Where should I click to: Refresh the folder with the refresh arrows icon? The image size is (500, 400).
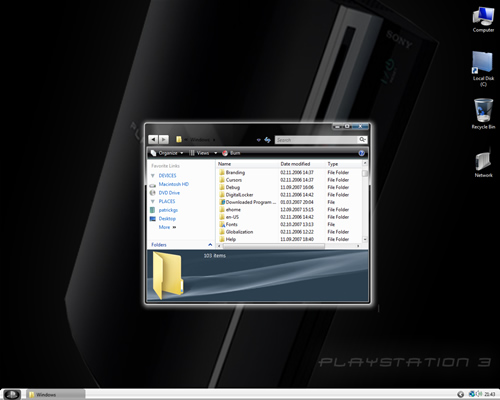tap(267, 140)
